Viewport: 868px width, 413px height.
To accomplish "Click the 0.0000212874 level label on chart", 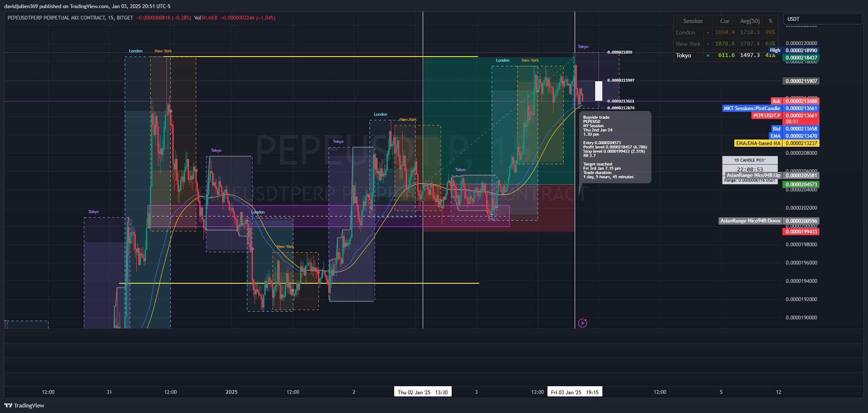I will point(621,108).
